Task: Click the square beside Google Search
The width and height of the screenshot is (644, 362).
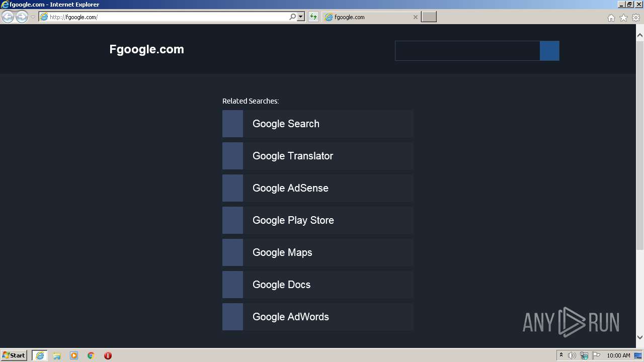Action: [x=232, y=124]
